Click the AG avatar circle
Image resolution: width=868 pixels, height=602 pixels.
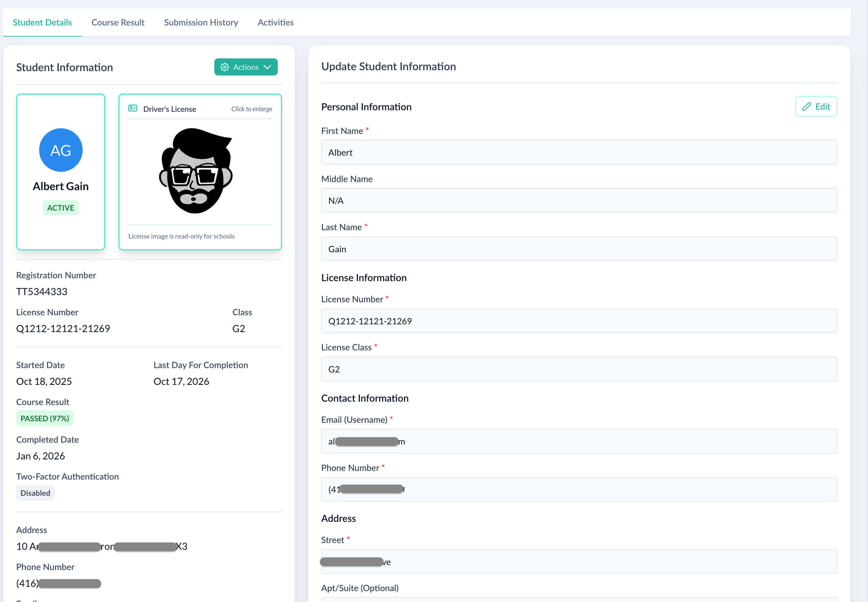[61, 150]
